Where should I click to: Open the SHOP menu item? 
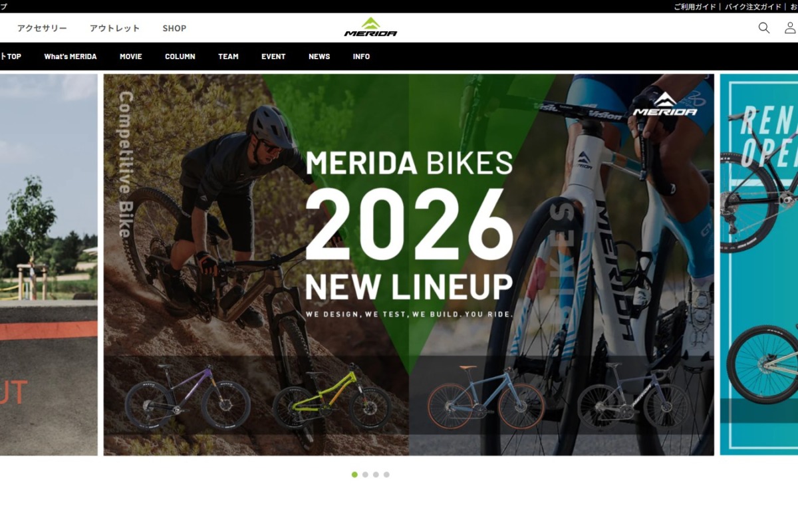tap(174, 29)
